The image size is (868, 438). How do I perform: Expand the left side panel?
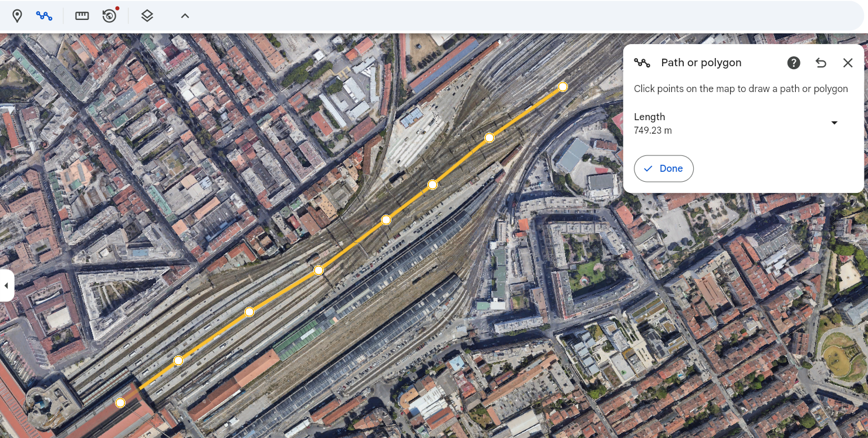6,286
